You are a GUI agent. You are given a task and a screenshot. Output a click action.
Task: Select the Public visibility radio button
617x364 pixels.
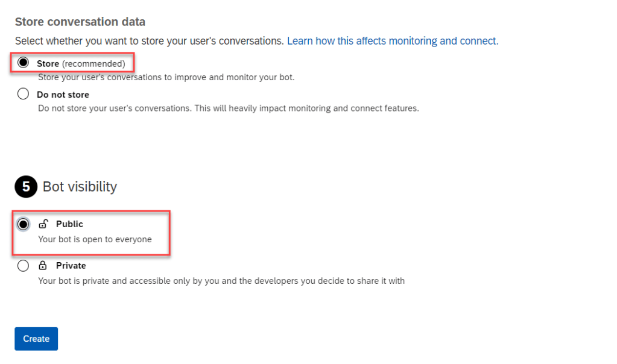23,224
